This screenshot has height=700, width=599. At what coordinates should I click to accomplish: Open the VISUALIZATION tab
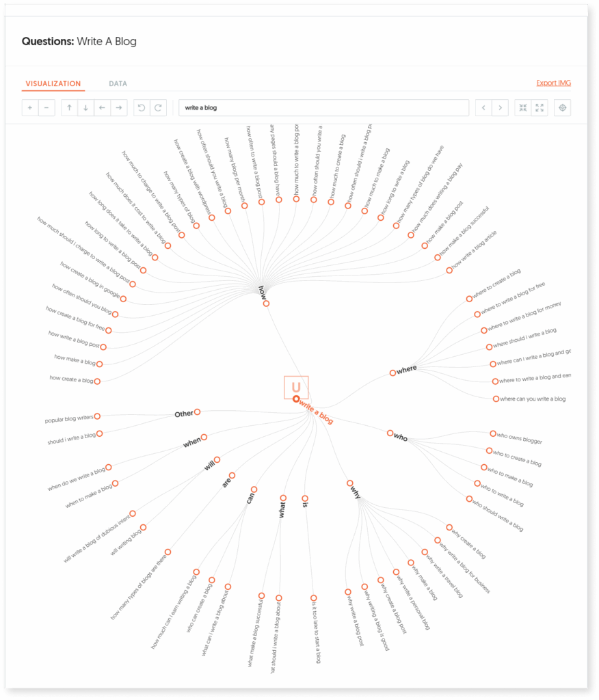(x=53, y=83)
